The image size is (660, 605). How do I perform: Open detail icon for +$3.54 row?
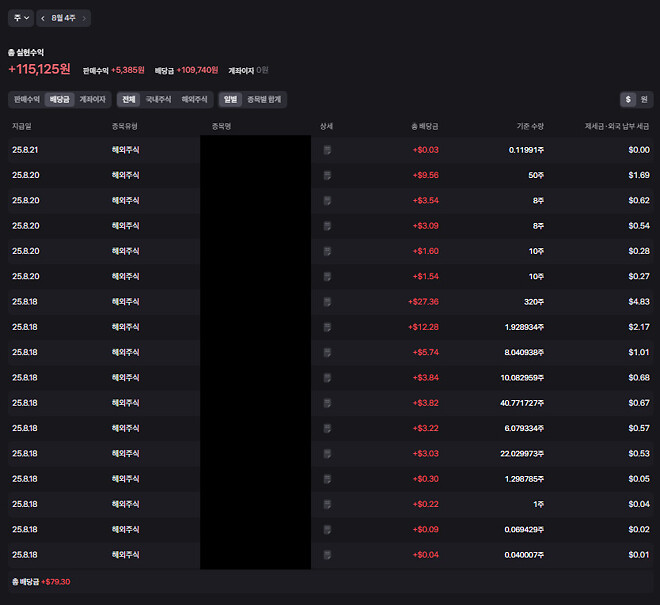tap(327, 200)
